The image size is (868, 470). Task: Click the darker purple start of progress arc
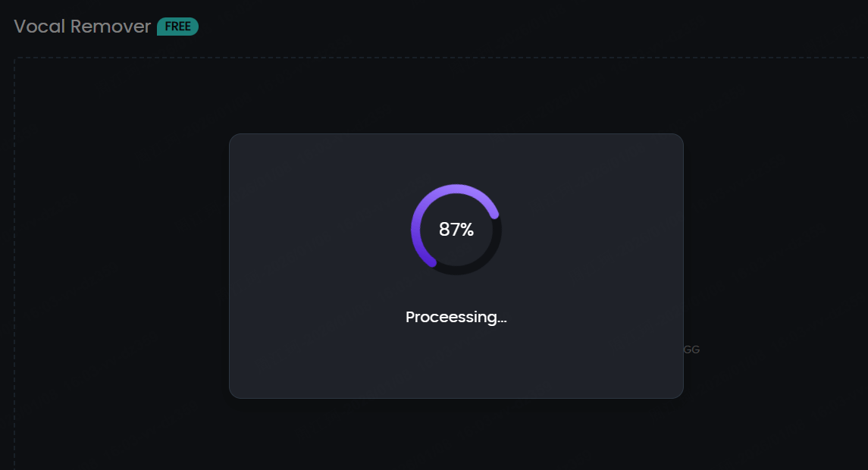431,262
